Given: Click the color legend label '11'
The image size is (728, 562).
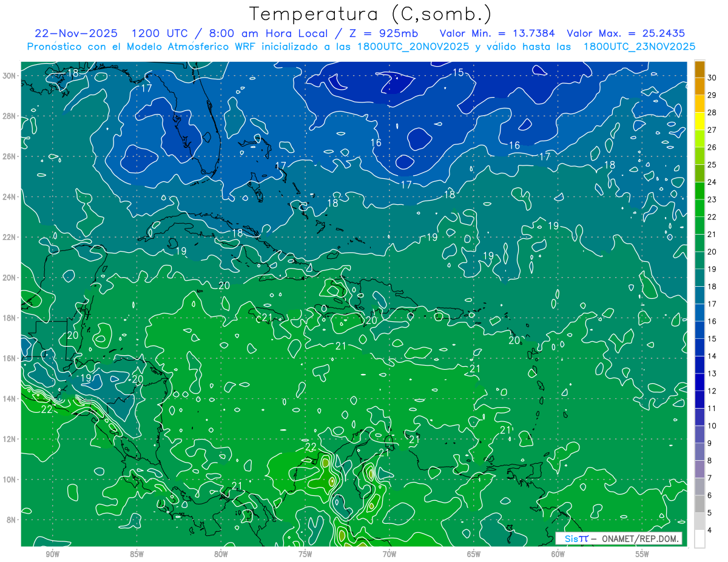Looking at the screenshot, I should 712,409.
